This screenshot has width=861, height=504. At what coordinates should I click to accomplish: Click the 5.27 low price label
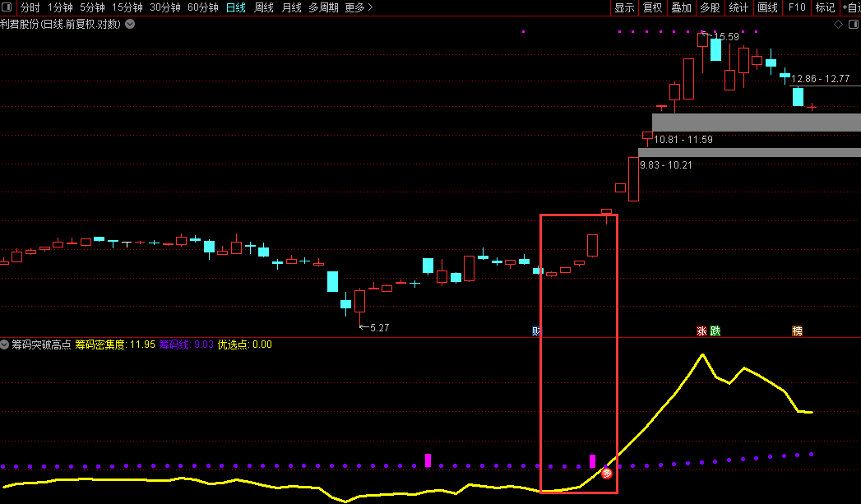tap(379, 328)
